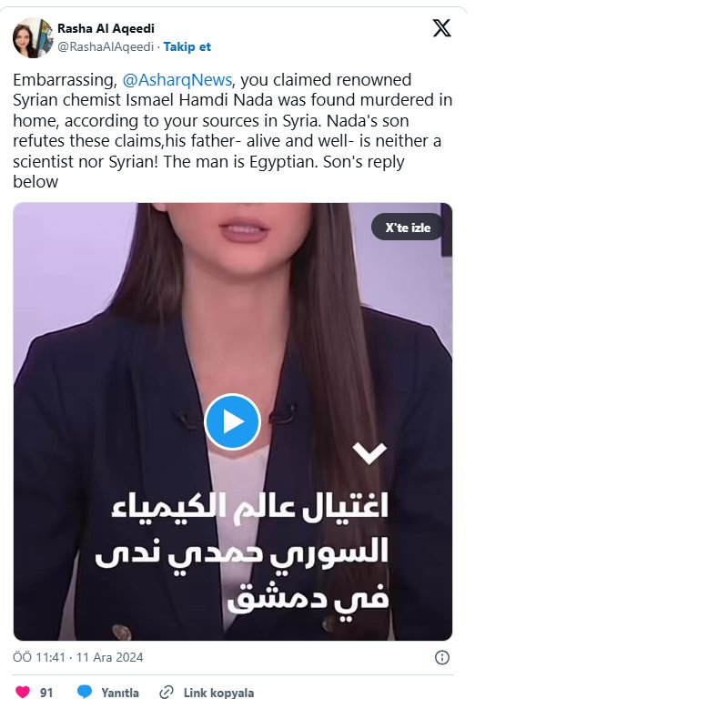Viewport: 728px width, 709px height.
Task: Click the white chevron down arrow on video
Action: click(x=369, y=452)
